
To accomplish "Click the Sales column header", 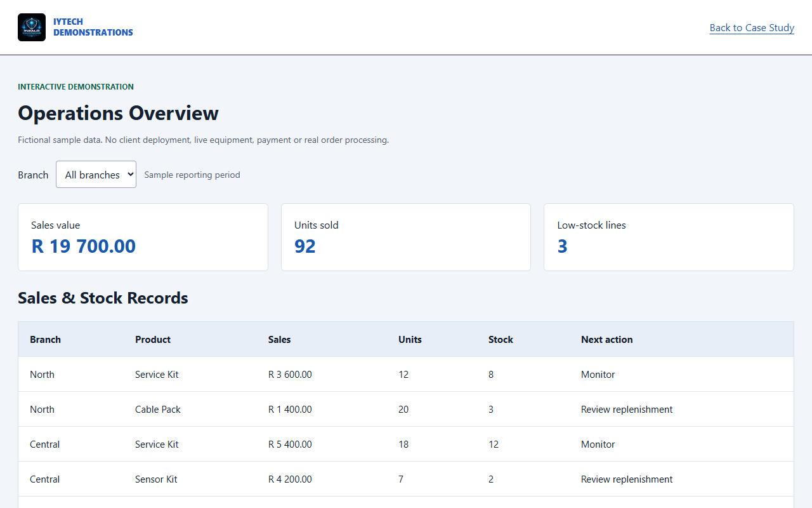I will coord(280,340).
